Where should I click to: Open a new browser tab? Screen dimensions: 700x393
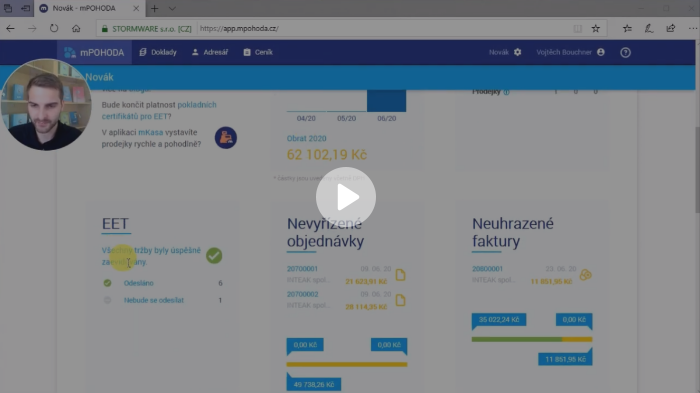pos(154,8)
